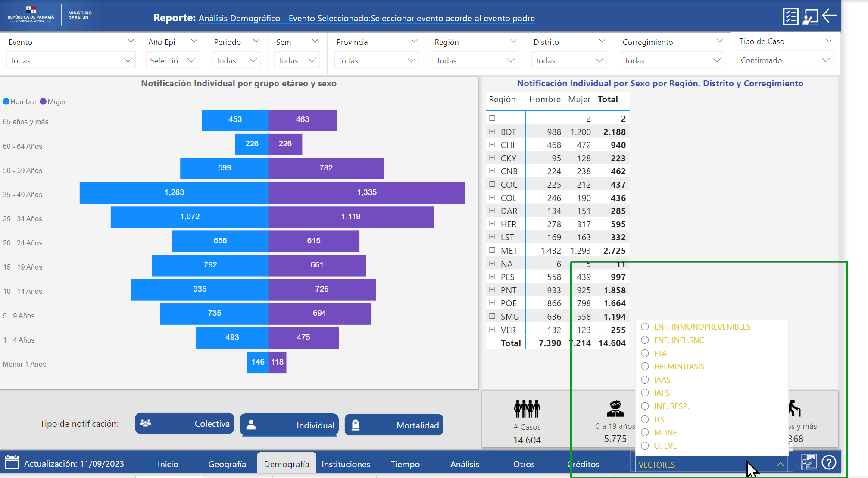Select the O. EVE radio option
The height and width of the screenshot is (478, 868).
pos(645,446)
